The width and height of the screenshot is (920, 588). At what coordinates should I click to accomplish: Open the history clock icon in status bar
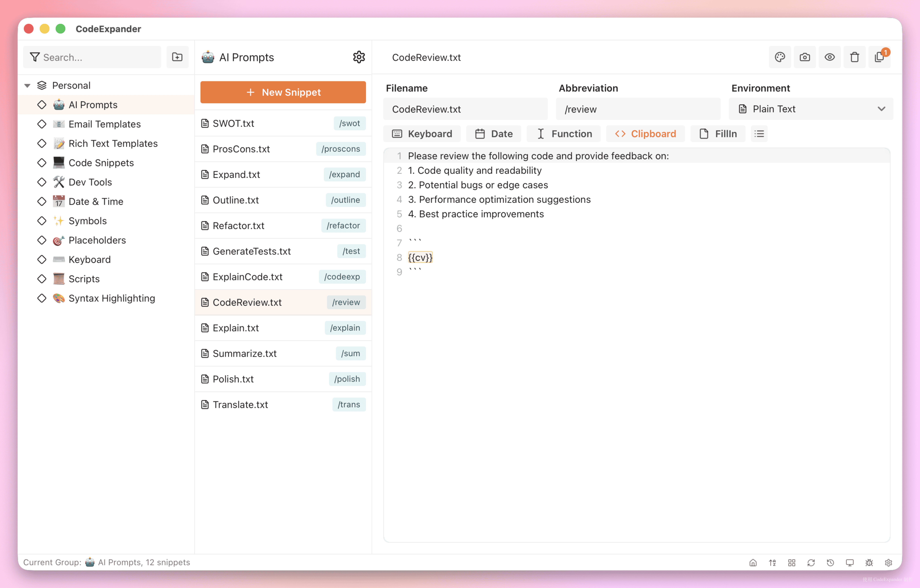coord(830,562)
